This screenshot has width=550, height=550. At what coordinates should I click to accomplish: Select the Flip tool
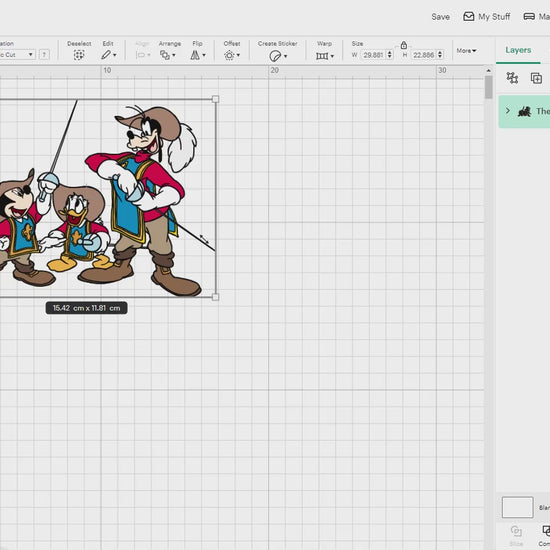point(195,55)
